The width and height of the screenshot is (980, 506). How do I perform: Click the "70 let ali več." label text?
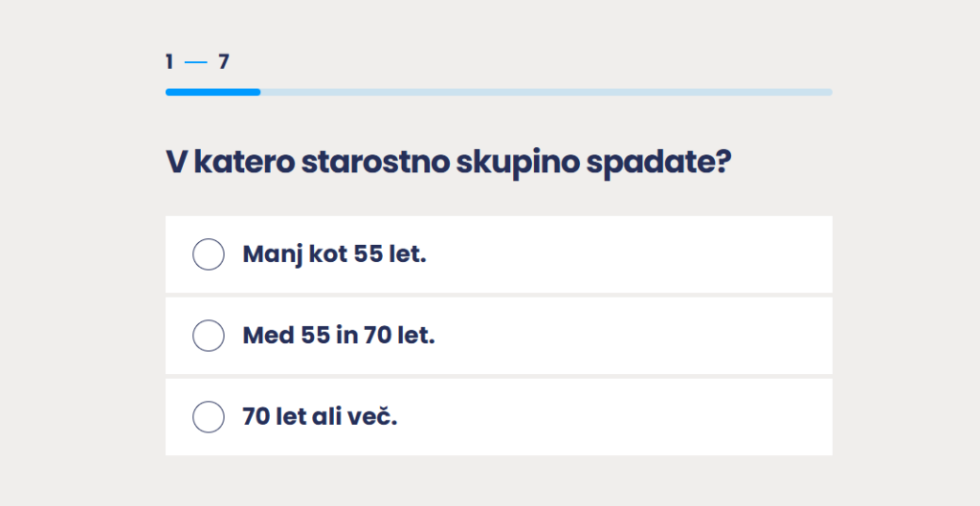point(320,418)
